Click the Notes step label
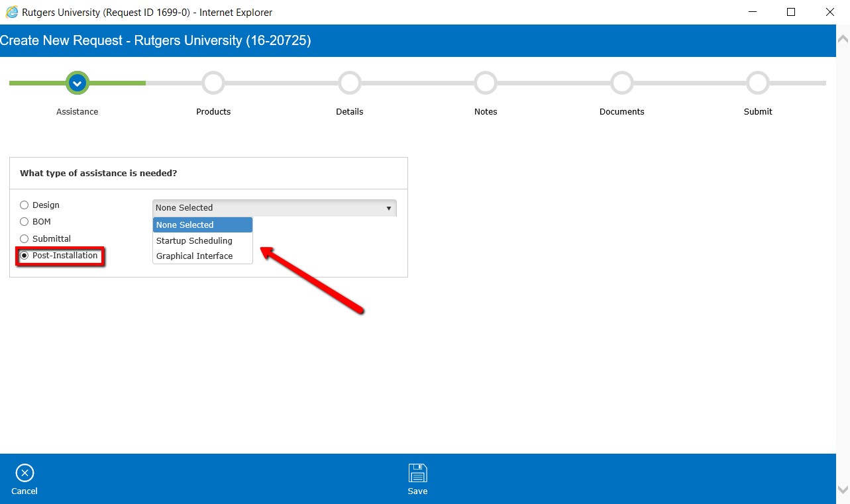 (486, 112)
